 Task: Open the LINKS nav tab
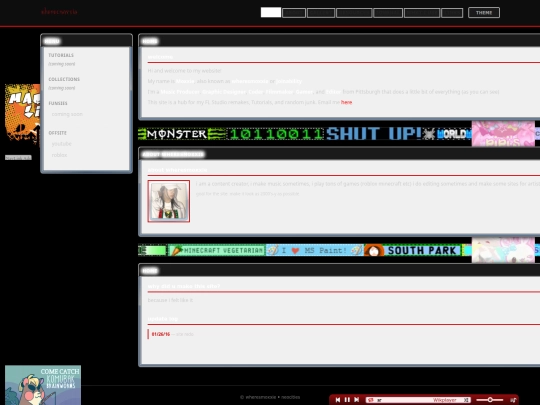click(452, 13)
